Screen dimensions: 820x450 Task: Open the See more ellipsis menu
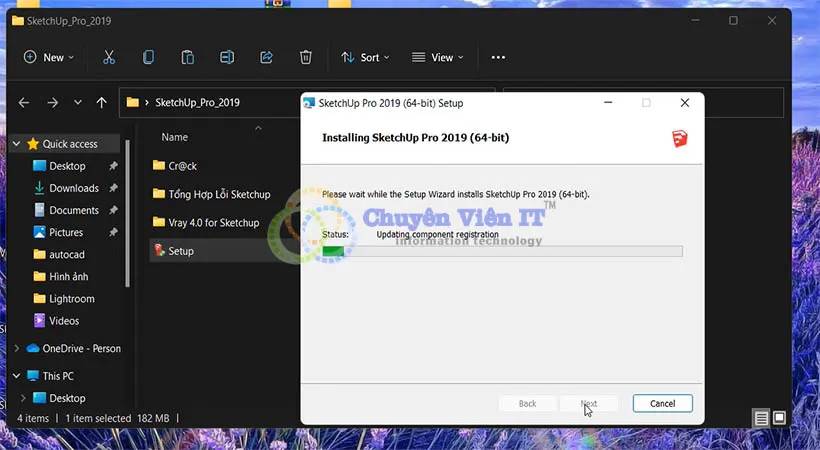point(498,58)
